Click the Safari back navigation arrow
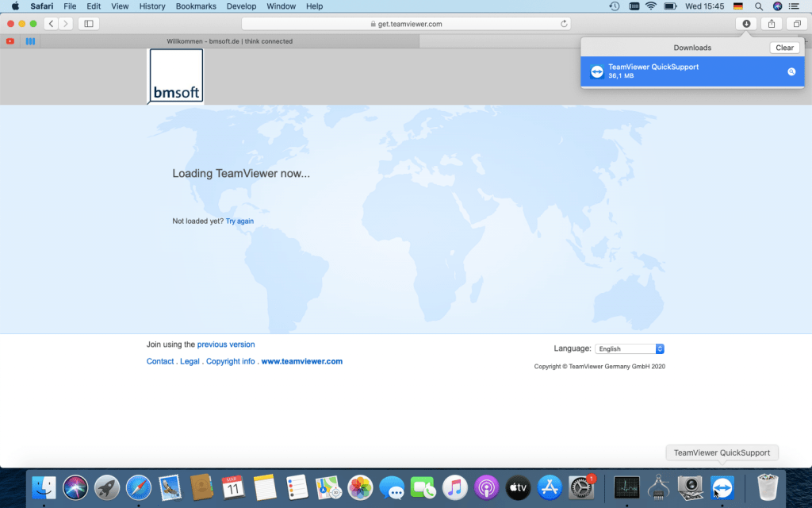812x508 pixels. click(51, 23)
